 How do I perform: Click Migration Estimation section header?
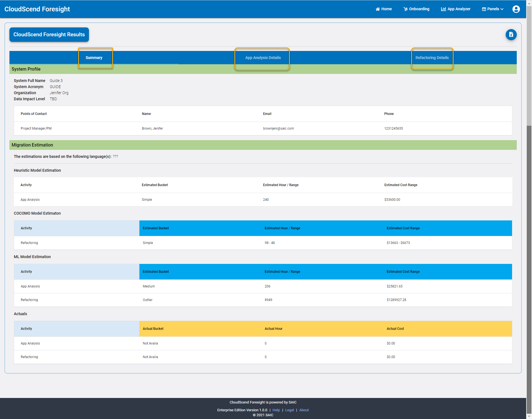(263, 145)
